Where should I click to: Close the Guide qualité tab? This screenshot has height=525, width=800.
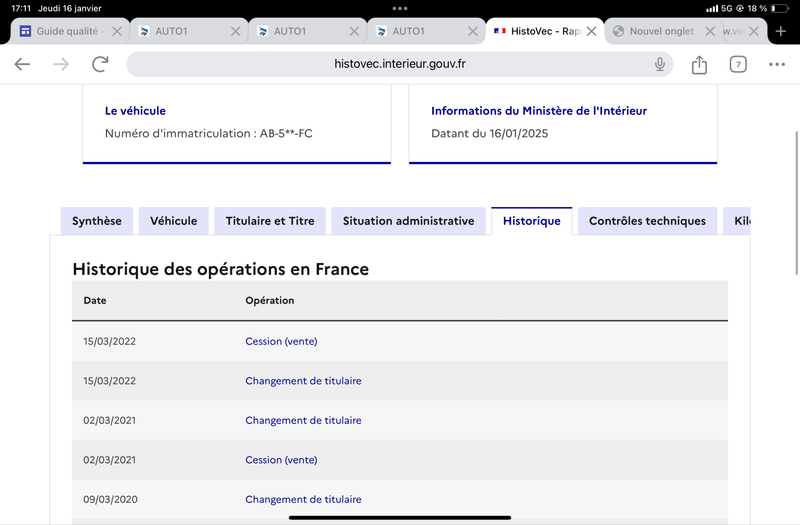click(117, 31)
